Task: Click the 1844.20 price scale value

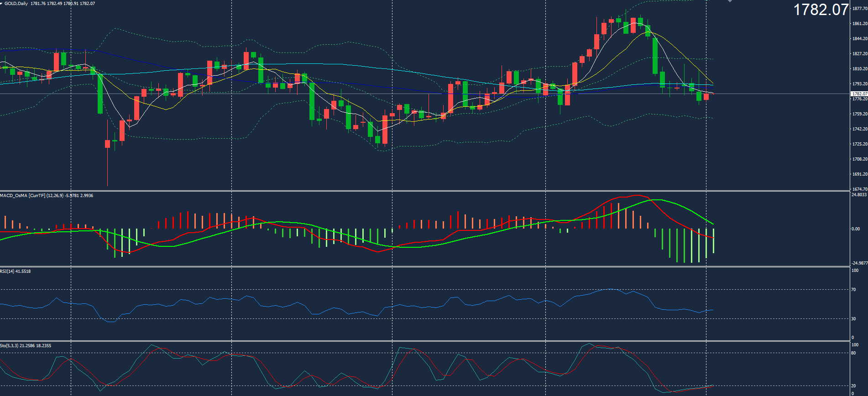Action: tap(860, 38)
